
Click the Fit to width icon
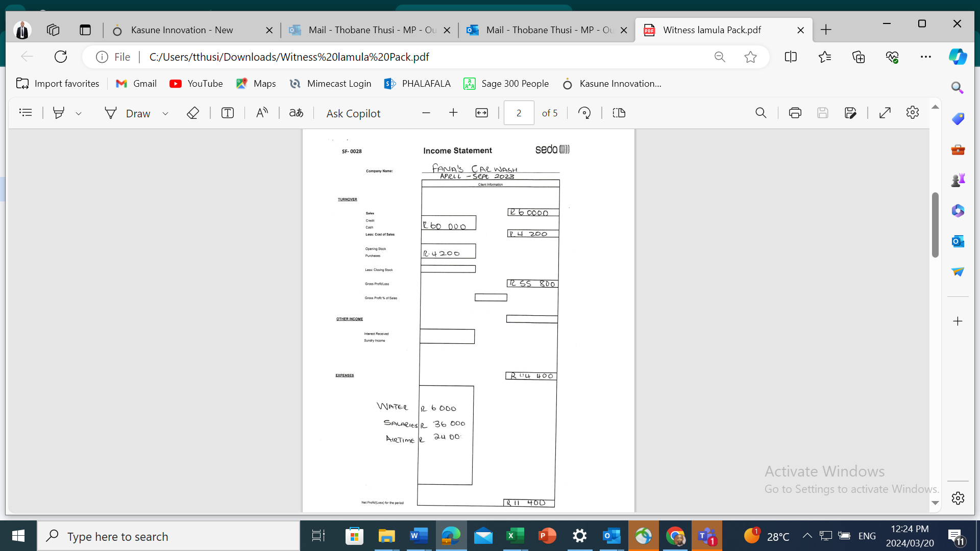tap(481, 113)
